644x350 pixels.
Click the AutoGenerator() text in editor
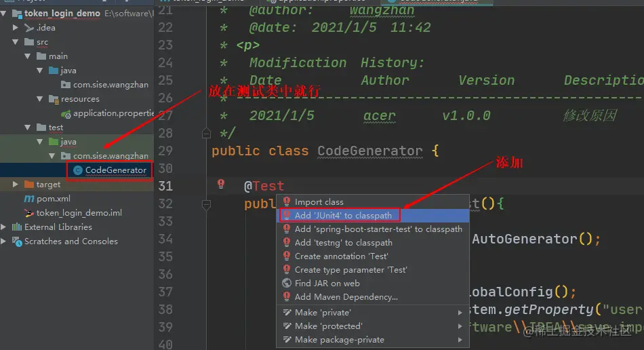(x=531, y=239)
